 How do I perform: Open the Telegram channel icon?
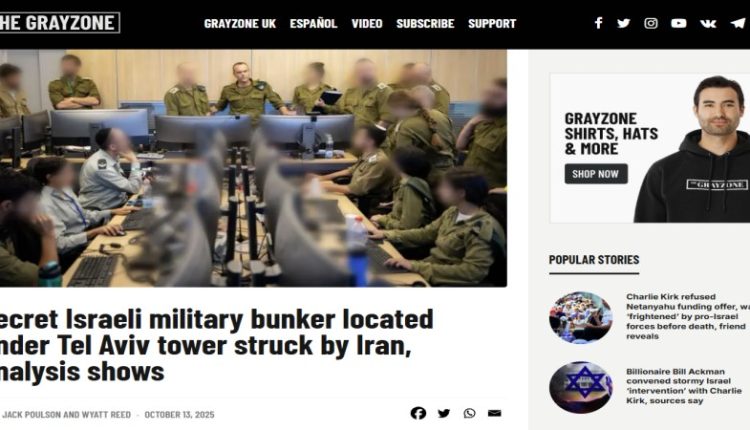[738, 23]
